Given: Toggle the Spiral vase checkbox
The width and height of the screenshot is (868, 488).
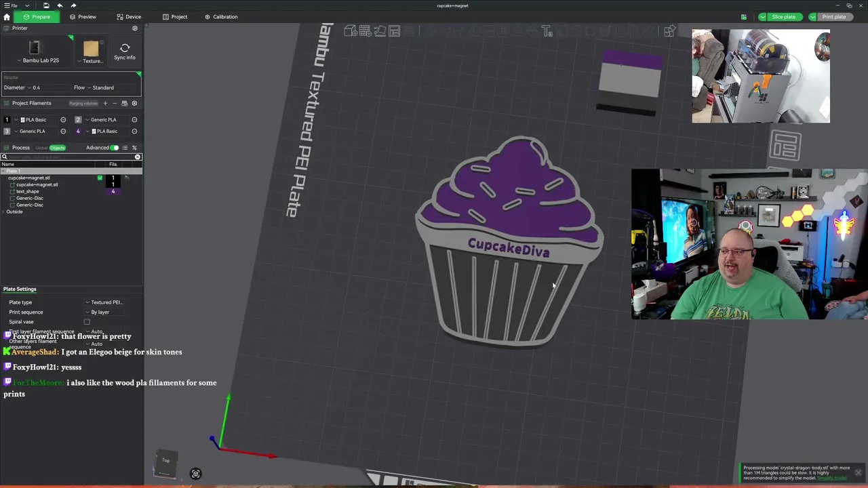Looking at the screenshot, I should coord(87,322).
